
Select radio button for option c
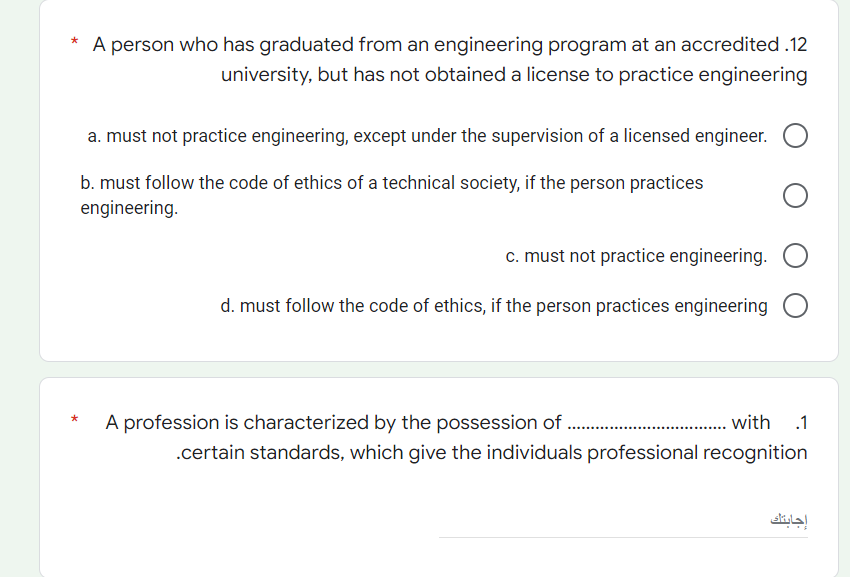pos(795,255)
